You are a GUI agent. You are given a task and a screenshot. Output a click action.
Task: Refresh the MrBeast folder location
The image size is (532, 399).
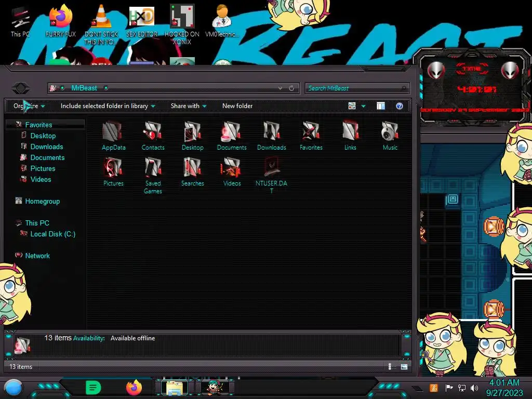pos(291,88)
